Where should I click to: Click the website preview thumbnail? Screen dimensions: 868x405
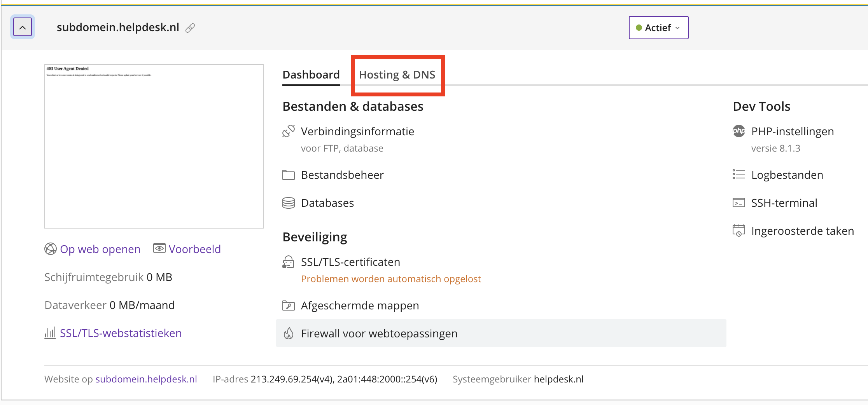[x=154, y=146]
